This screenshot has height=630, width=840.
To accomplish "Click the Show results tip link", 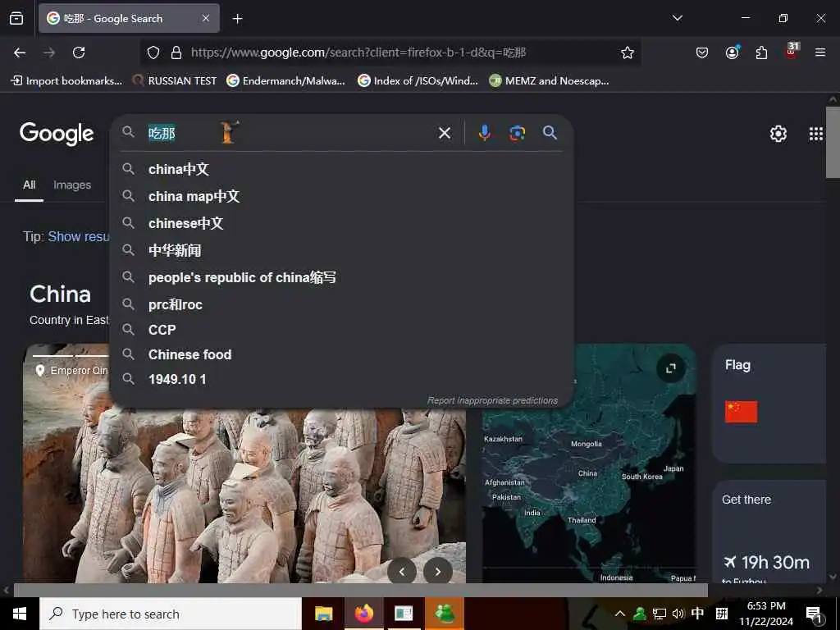I will [x=79, y=236].
